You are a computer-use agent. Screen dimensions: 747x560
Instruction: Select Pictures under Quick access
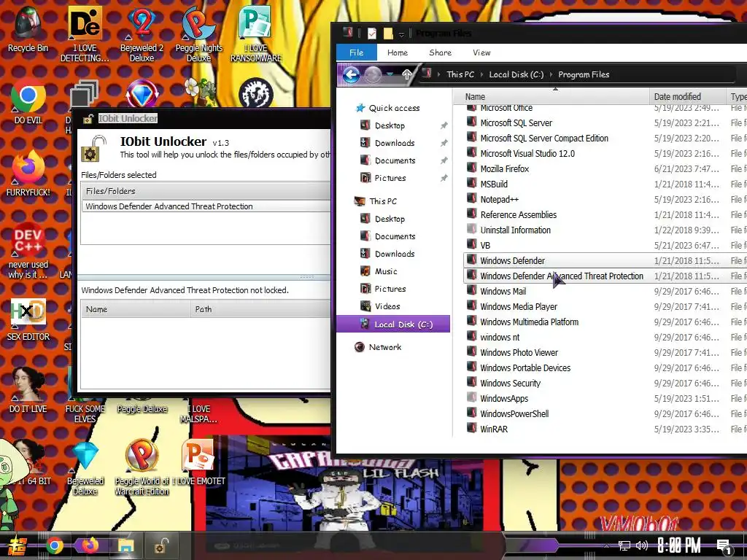[390, 178]
